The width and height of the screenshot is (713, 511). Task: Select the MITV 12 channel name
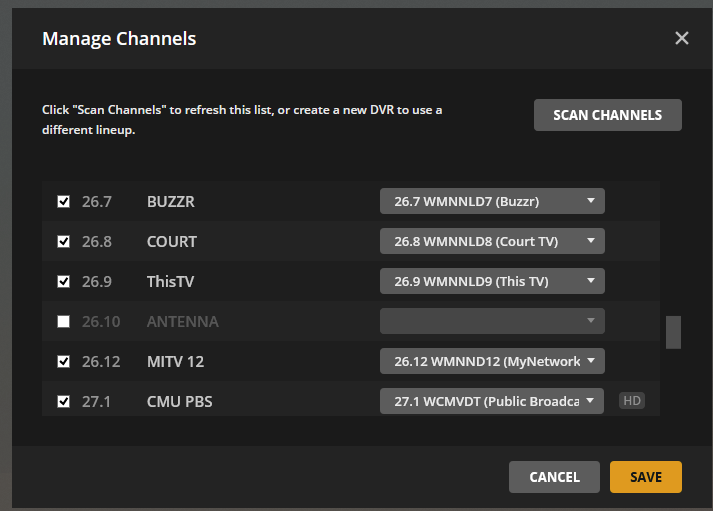175,362
